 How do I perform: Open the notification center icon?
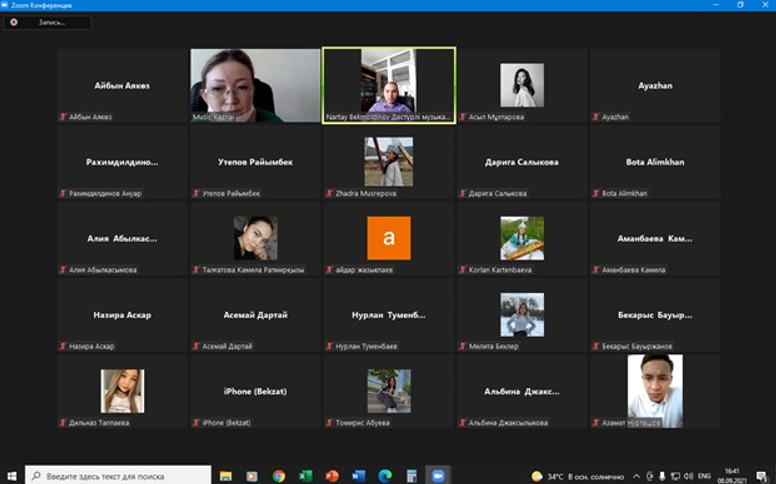[x=762, y=476]
